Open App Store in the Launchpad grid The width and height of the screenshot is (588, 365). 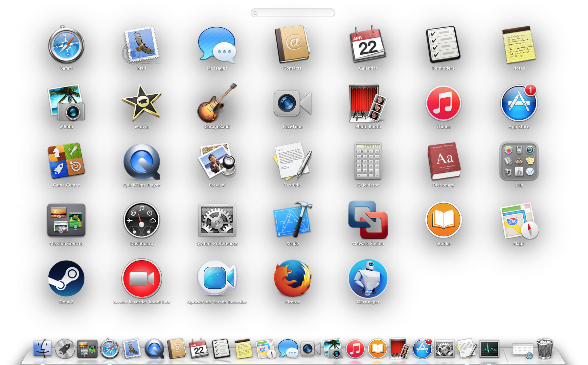coord(519,103)
